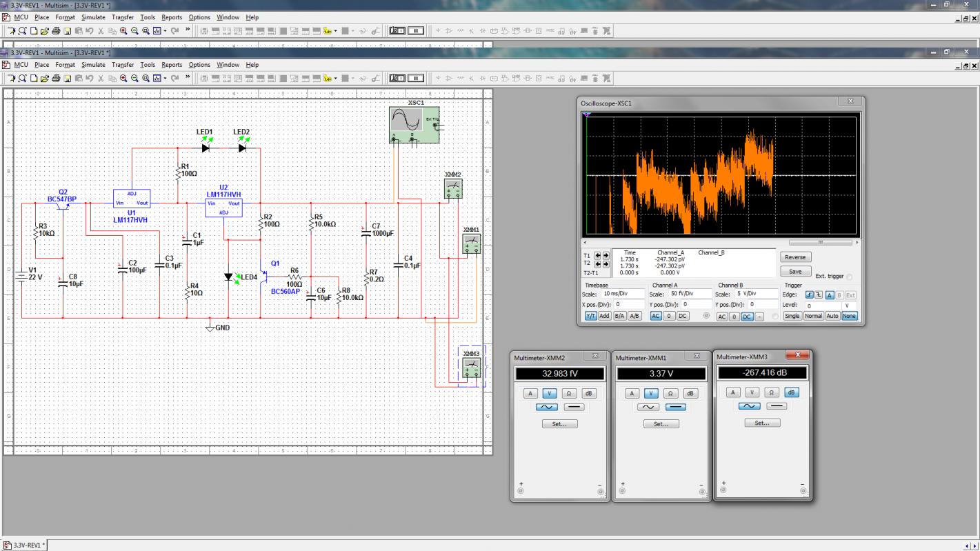980x551 pixels.
Task: Click Find magnifier icon in lower toolbar
Action: point(22,79)
